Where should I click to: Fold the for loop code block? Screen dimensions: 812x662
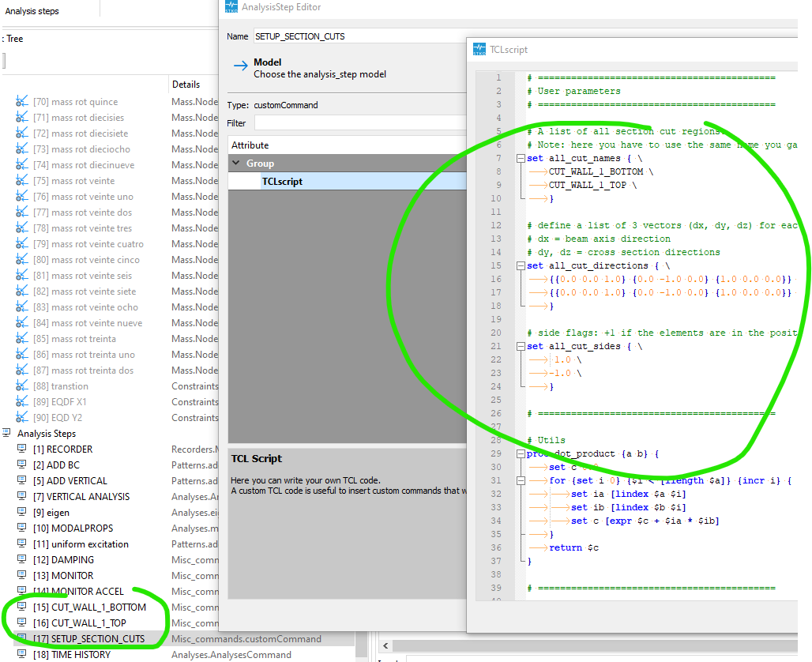521,481
